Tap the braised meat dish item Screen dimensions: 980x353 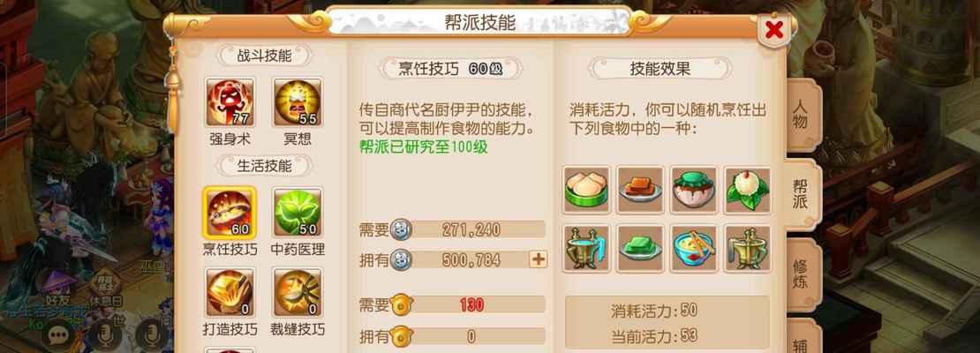tap(640, 190)
